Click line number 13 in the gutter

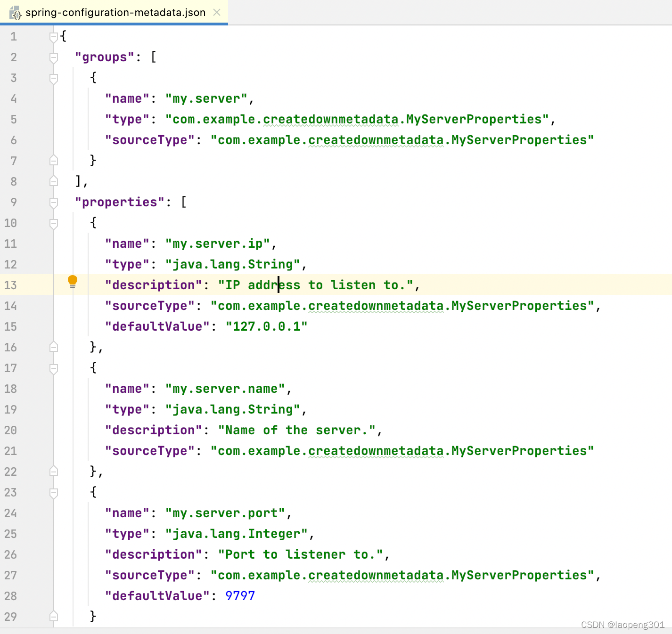pos(10,285)
